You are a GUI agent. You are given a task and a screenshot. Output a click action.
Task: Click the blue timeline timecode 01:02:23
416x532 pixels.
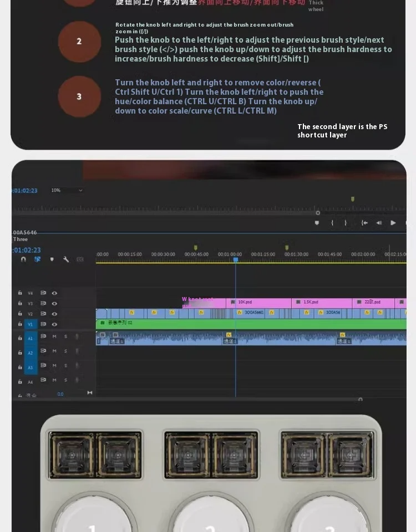pyautogui.click(x=27, y=250)
